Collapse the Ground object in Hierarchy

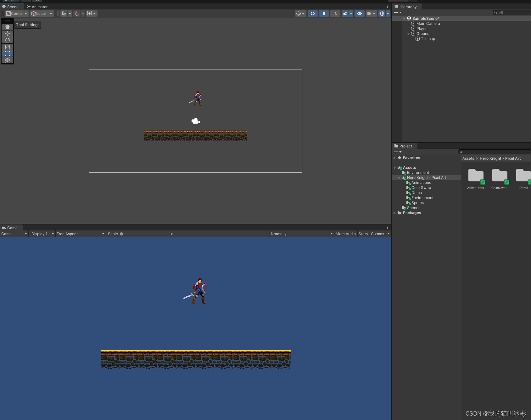click(408, 34)
